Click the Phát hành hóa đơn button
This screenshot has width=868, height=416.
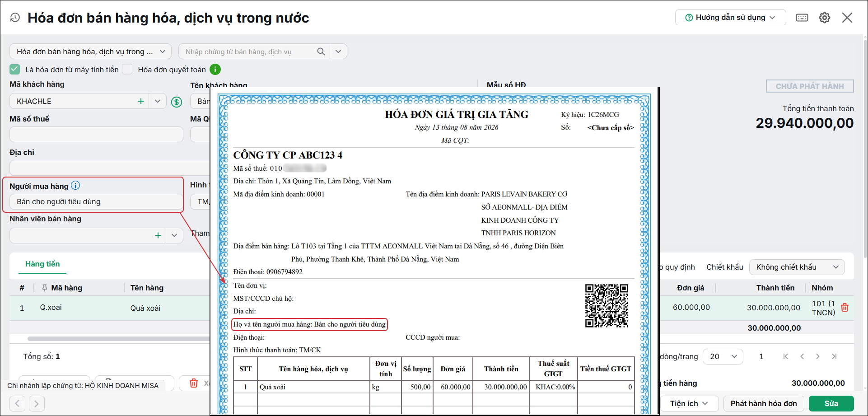coord(764,403)
